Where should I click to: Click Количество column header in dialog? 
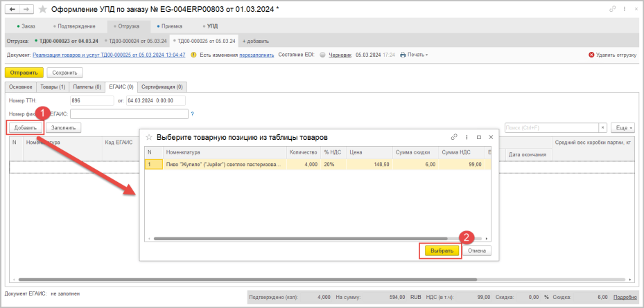click(304, 152)
